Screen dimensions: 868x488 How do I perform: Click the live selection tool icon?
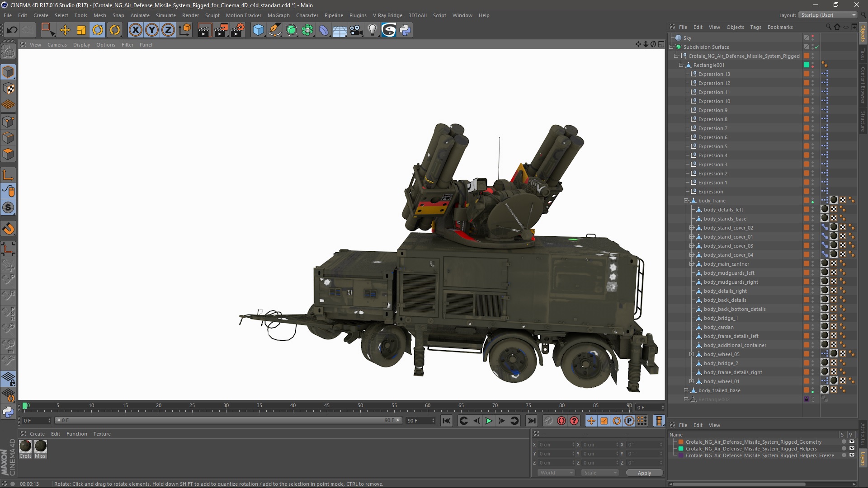(48, 30)
